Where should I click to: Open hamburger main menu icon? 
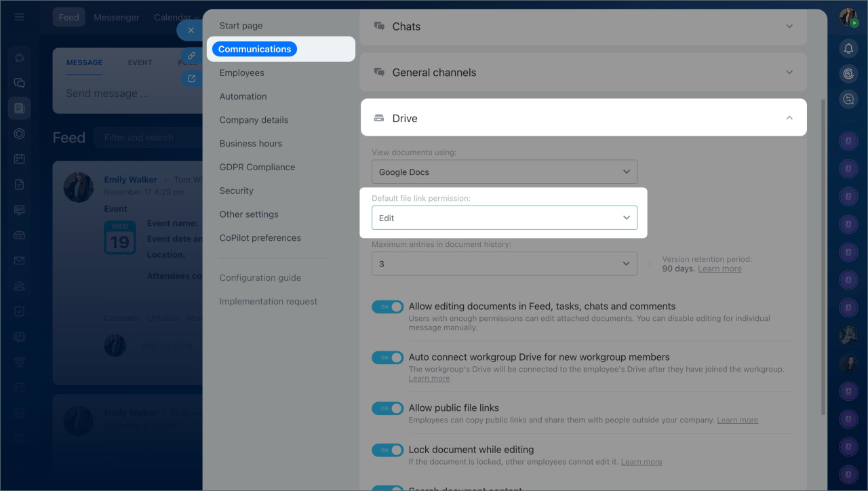click(19, 17)
